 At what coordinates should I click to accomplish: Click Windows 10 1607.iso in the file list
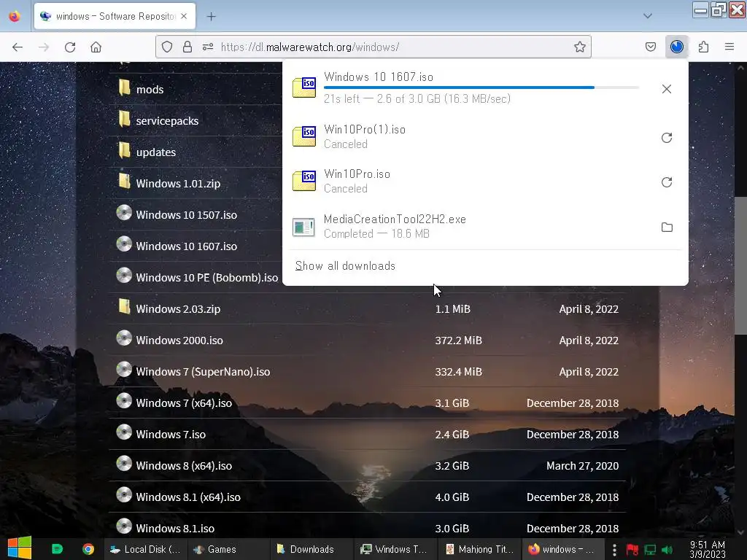point(186,246)
